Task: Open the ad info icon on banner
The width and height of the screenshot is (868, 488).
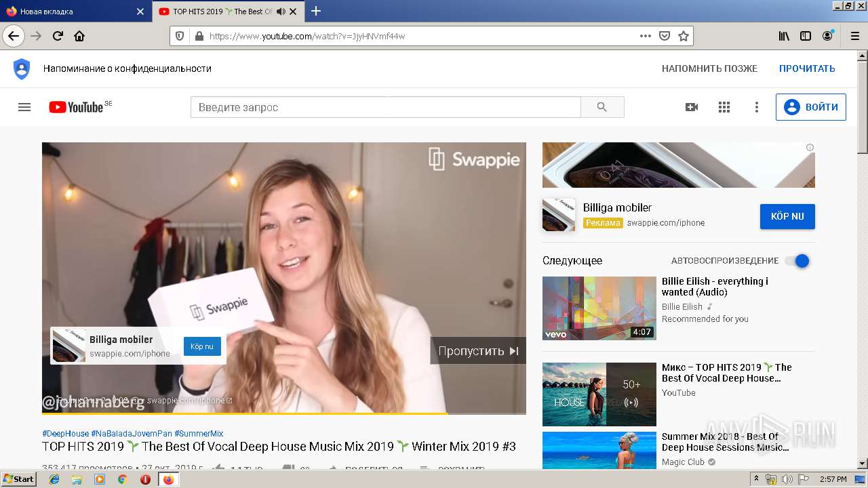Action: pos(810,147)
